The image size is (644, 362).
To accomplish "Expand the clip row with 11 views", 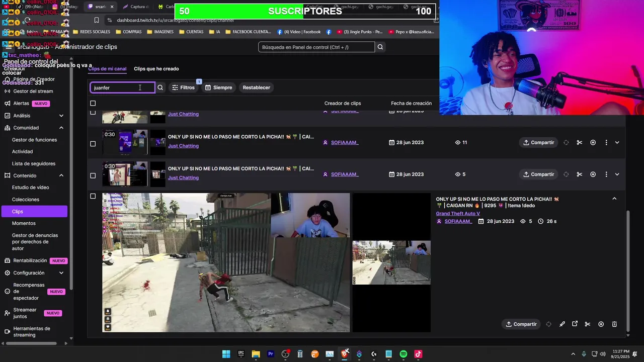I will 617,142.
